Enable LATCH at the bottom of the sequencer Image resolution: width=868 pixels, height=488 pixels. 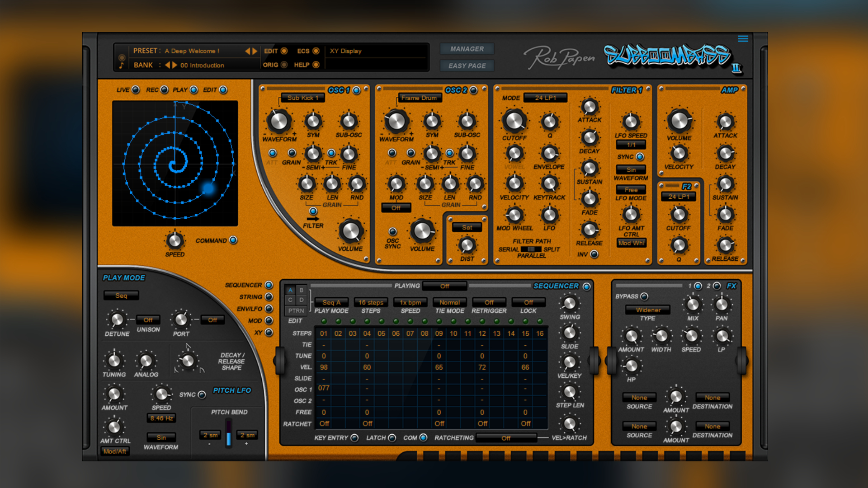pyautogui.click(x=392, y=438)
